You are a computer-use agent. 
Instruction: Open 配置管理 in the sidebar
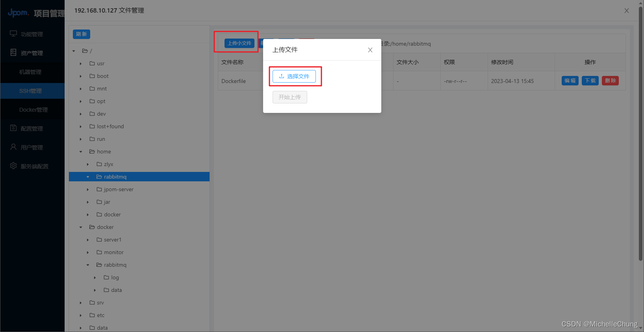[32, 129]
